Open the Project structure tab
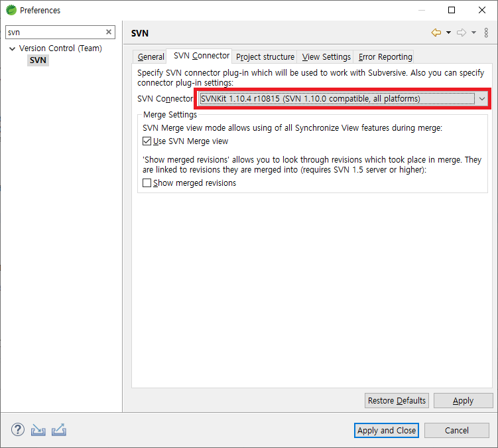The width and height of the screenshot is (498, 448). coord(265,57)
